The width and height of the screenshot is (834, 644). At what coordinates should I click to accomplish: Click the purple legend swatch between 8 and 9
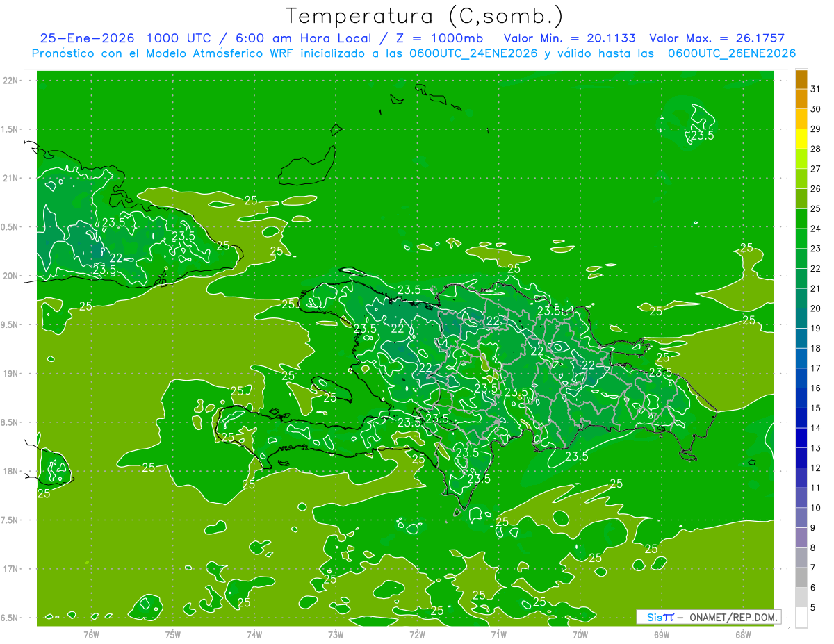pyautogui.click(x=801, y=538)
